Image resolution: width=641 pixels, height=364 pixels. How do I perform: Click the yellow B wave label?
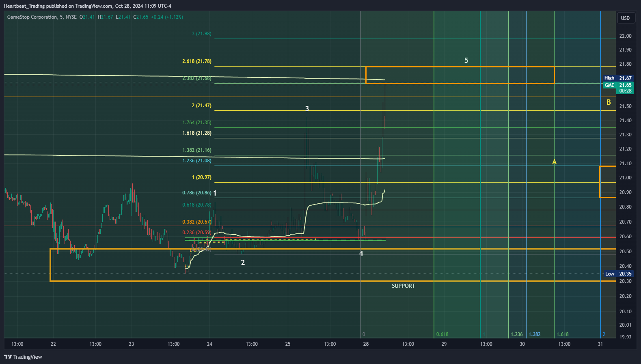click(x=609, y=102)
